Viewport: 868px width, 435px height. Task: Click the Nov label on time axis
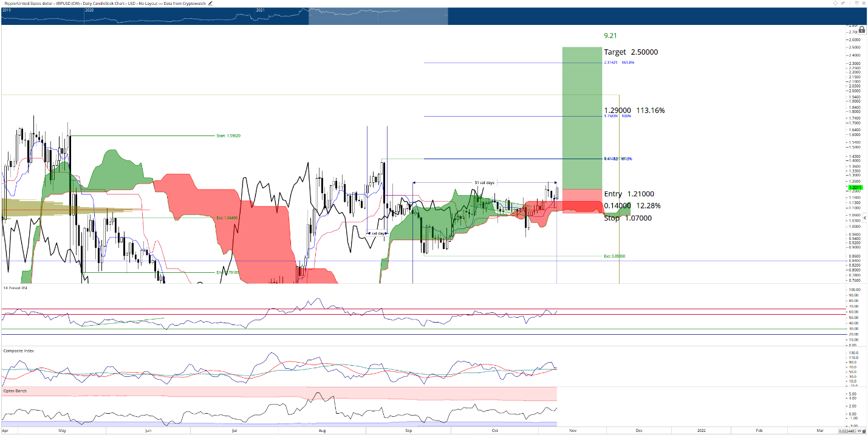tap(572, 430)
